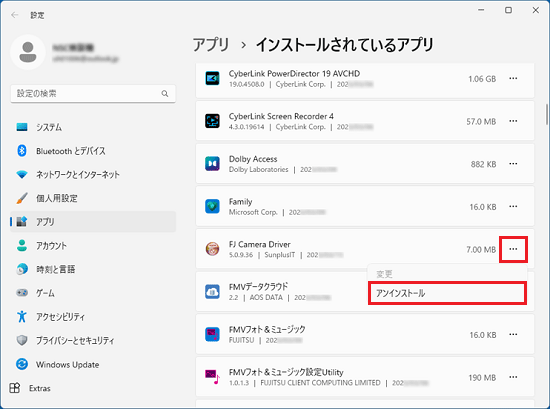Click Family app icon
Viewport: 550px width, 409px height.
pos(212,207)
